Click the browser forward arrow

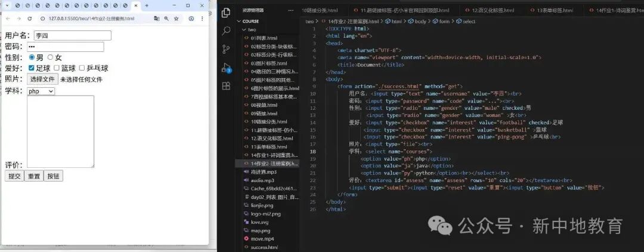click(18, 19)
